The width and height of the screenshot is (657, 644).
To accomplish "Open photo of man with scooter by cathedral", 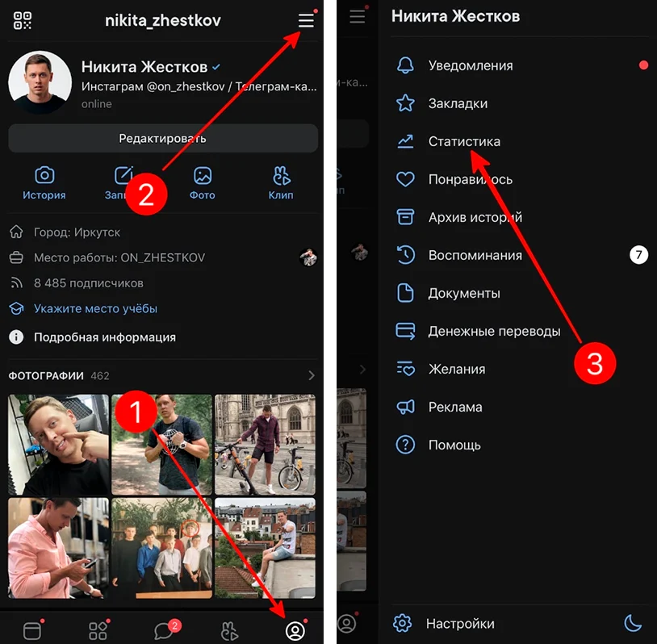I will 265,445.
